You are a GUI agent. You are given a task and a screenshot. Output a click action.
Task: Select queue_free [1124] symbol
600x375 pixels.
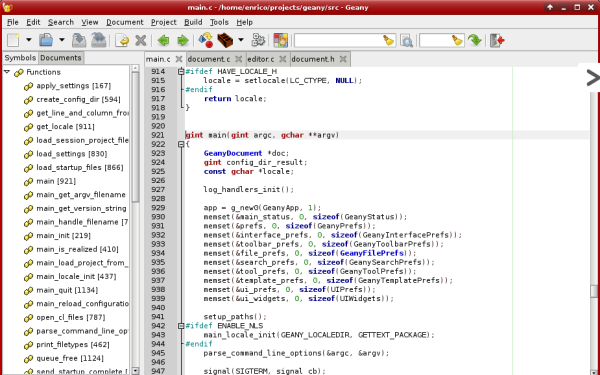tap(70, 359)
